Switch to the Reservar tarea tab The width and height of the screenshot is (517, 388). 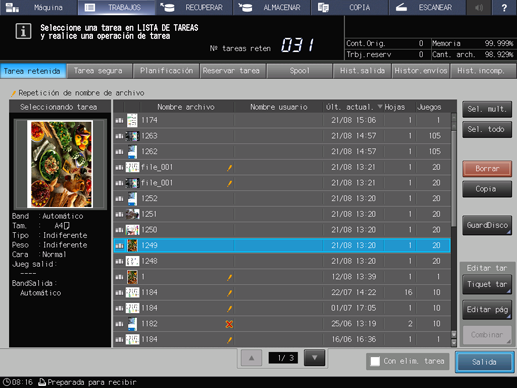click(232, 71)
